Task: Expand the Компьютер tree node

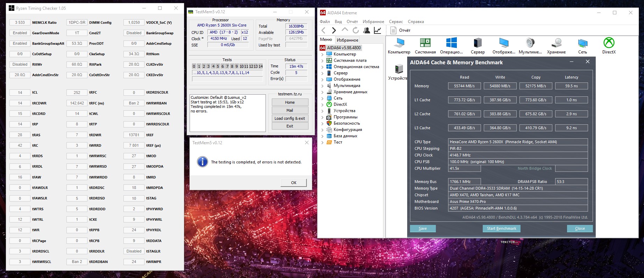Action: pos(322,54)
